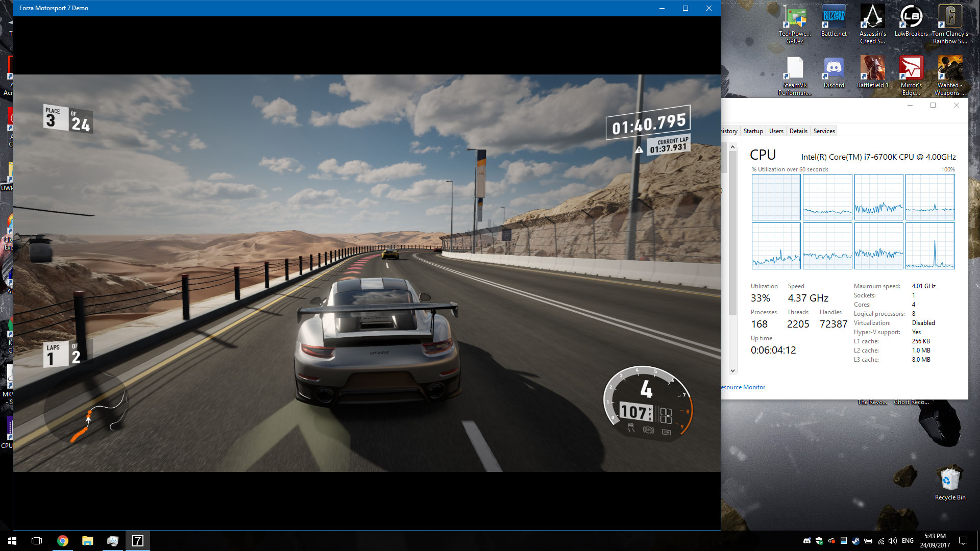Image resolution: width=980 pixels, height=551 pixels.
Task: Click the scroll up arrow in Task Manager
Action: [733, 147]
